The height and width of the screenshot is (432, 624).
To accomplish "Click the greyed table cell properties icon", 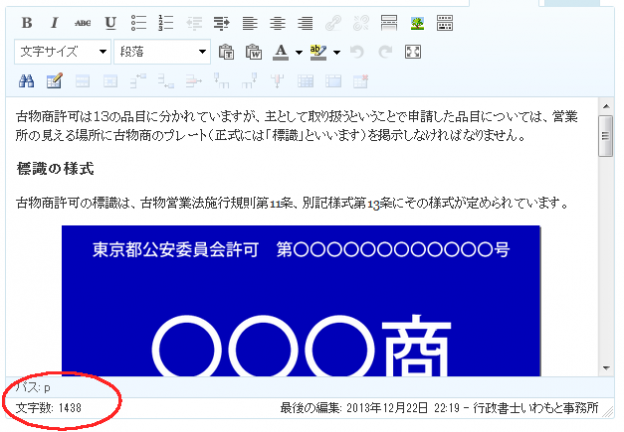I will [x=110, y=81].
